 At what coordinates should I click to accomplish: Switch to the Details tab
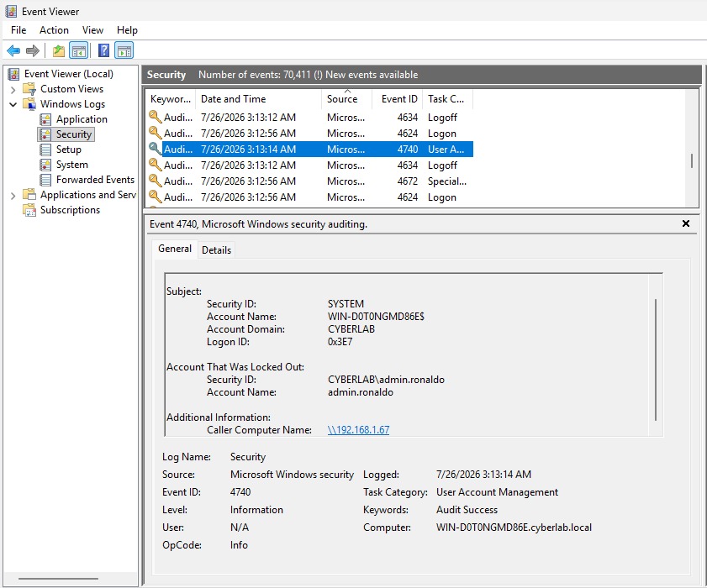tap(216, 250)
